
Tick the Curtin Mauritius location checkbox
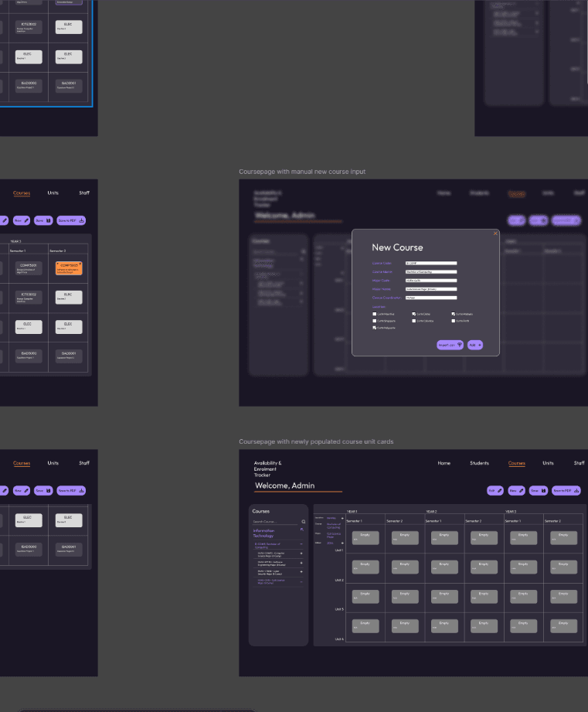click(375, 314)
